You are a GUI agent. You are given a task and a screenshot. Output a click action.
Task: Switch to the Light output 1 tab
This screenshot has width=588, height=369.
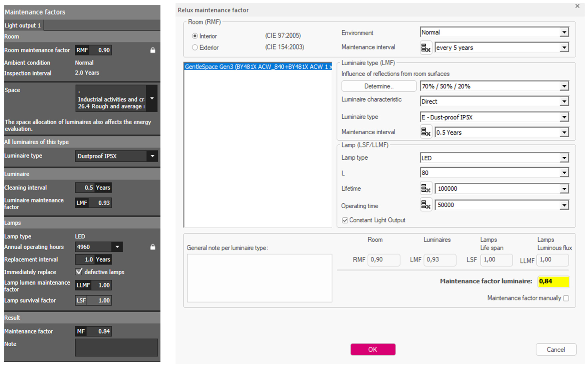23,25
